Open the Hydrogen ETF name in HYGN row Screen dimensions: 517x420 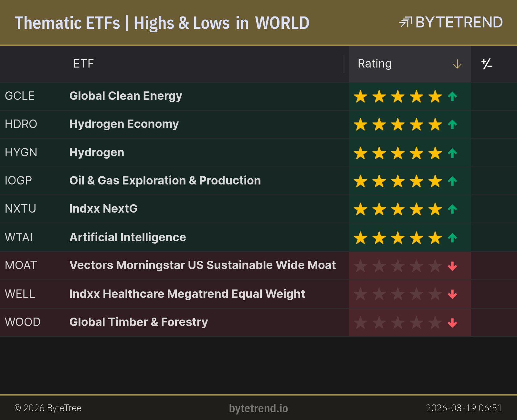[97, 152]
